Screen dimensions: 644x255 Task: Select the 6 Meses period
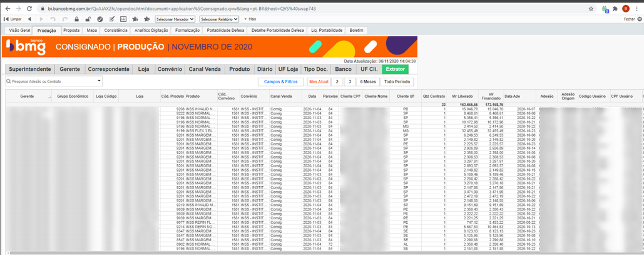[x=367, y=82]
